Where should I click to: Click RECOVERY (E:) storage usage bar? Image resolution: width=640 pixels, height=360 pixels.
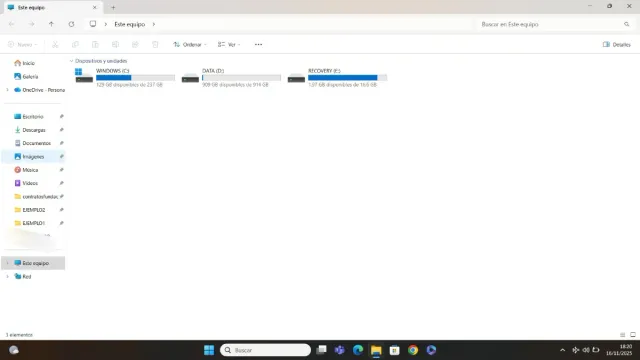348,78
